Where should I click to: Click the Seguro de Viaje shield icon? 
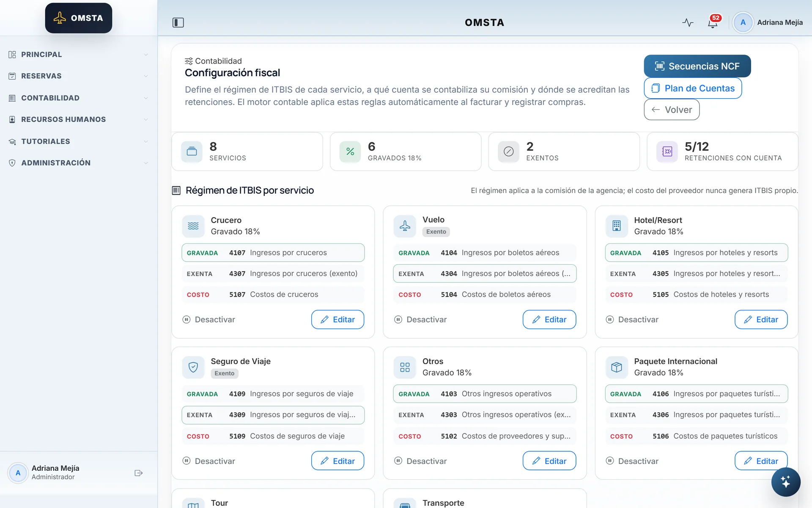193,367
